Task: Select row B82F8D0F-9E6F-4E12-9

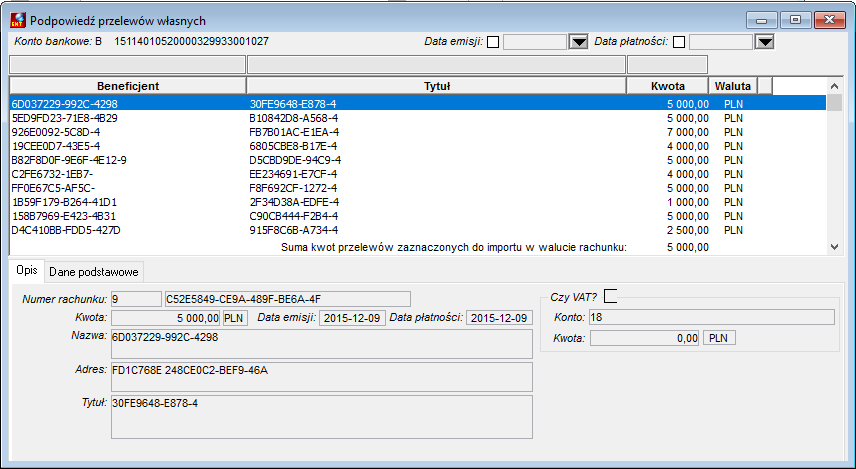Action: tap(418, 160)
